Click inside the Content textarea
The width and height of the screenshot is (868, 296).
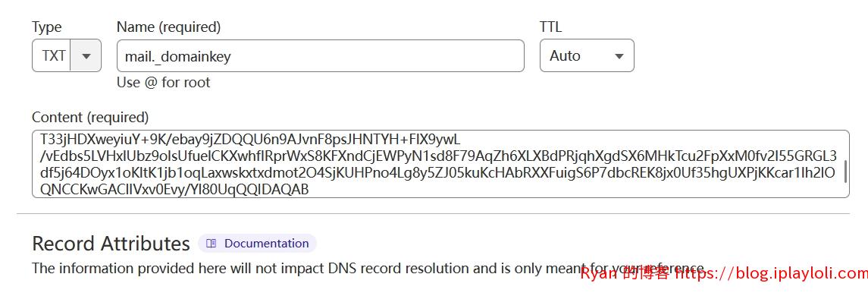coord(440,164)
